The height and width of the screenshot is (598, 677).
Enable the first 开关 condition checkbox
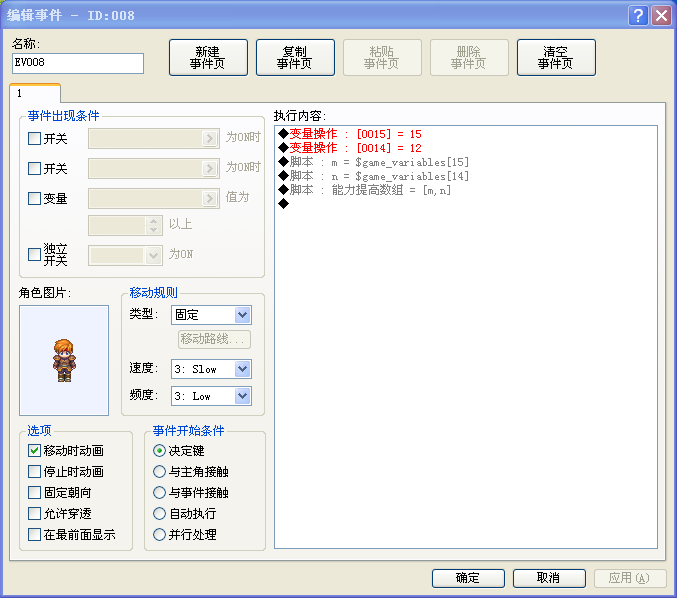34,139
